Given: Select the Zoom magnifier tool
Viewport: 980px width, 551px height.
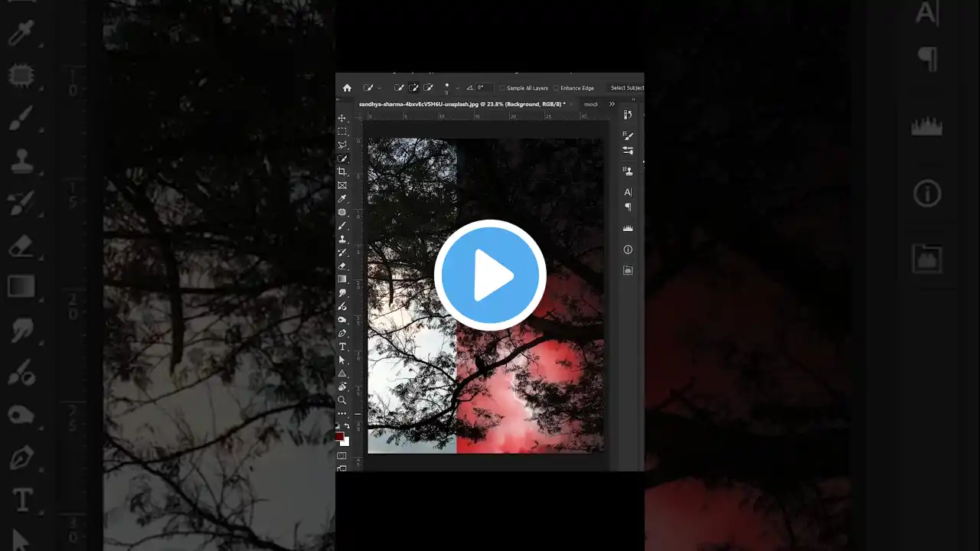Looking at the screenshot, I should [342, 399].
